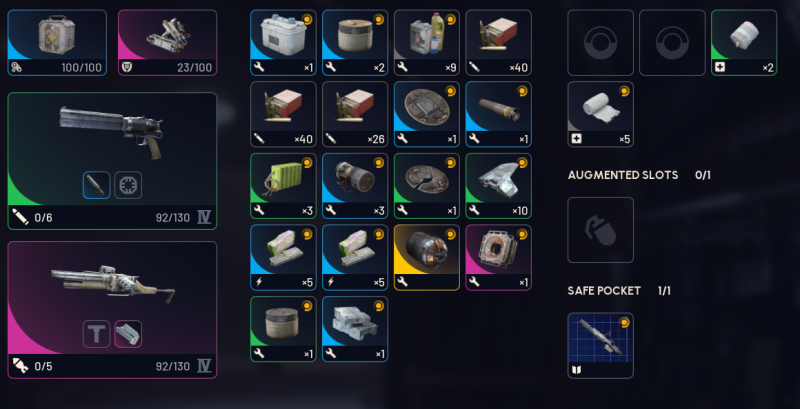
Task: Click the first empty quick-use slot
Action: point(601,43)
